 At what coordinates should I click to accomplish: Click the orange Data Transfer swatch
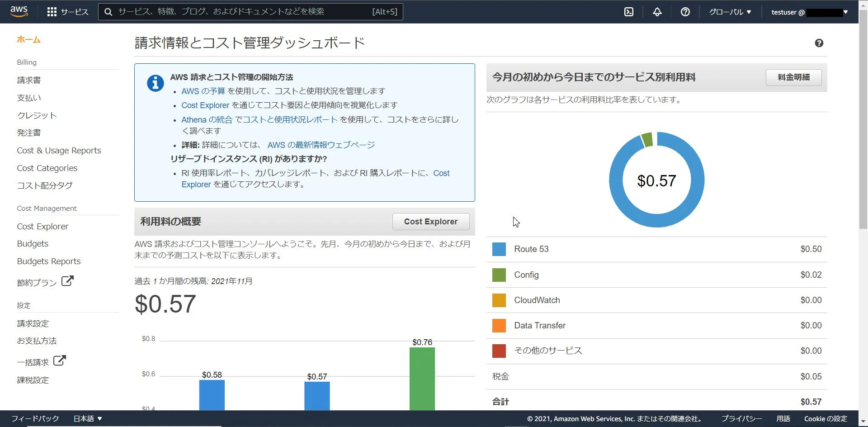pos(499,325)
